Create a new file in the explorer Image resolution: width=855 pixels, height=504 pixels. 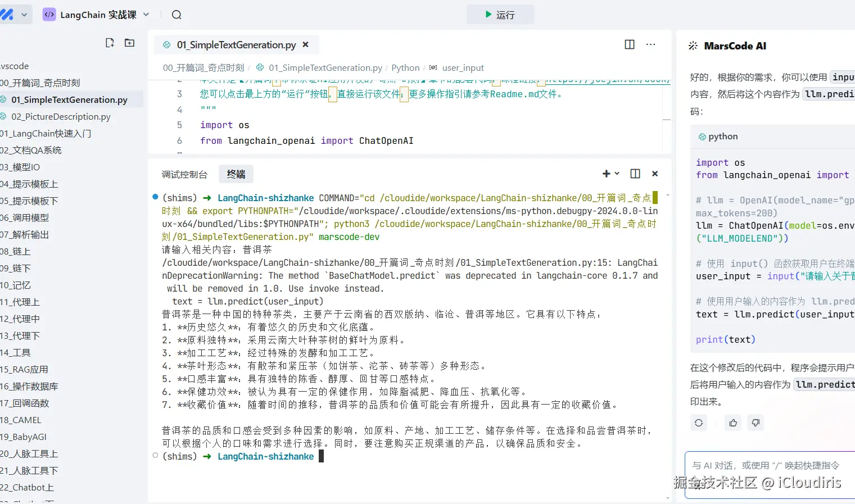pyautogui.click(x=110, y=42)
